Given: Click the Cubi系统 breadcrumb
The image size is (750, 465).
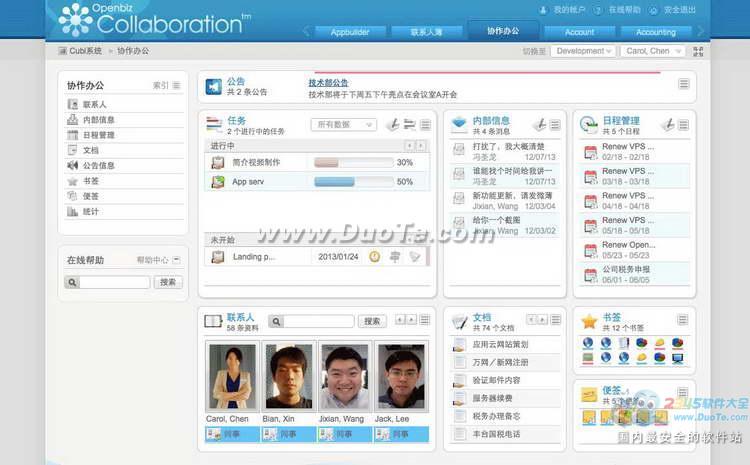Looking at the screenshot, I should coord(85,51).
